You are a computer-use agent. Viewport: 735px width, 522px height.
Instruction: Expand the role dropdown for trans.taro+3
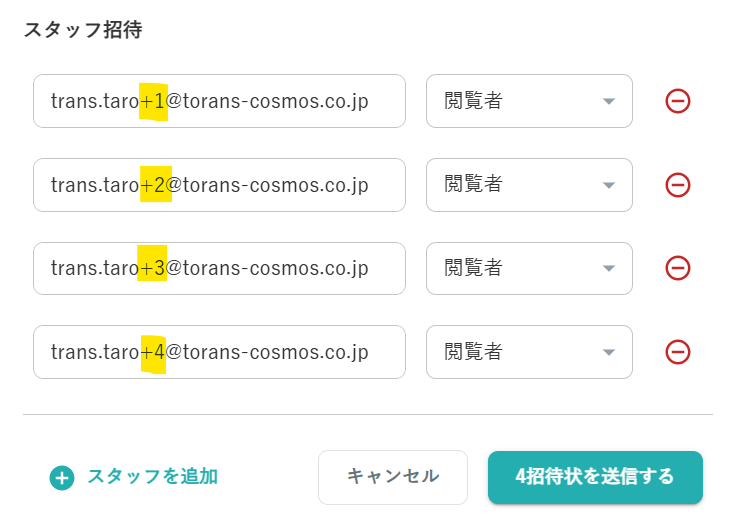(x=529, y=268)
